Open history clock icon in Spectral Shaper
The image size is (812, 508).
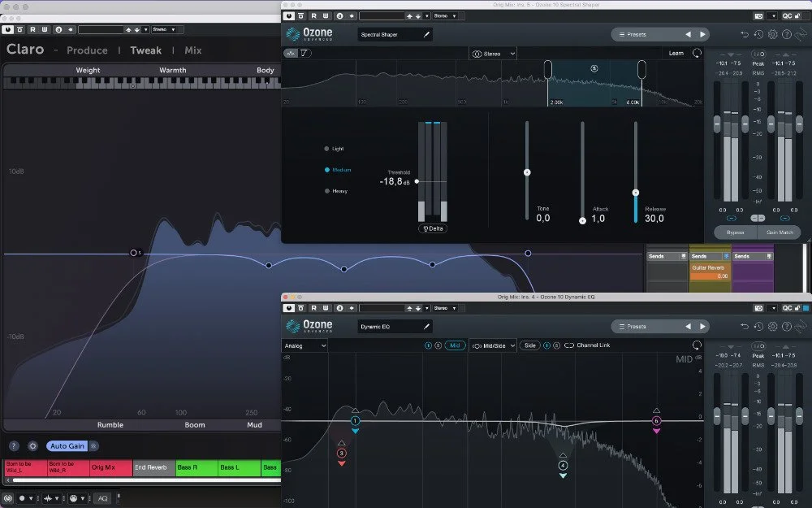[x=758, y=35]
